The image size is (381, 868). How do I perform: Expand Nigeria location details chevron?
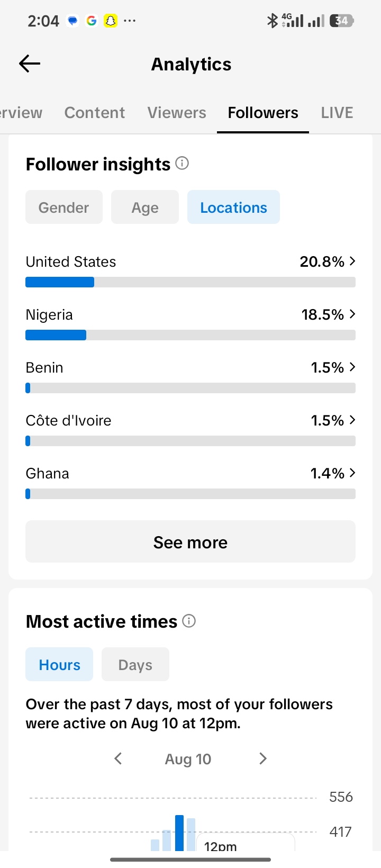tap(352, 314)
